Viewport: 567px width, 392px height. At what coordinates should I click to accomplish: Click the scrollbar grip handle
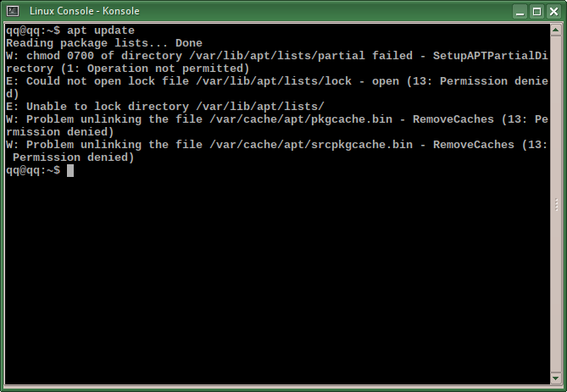tap(556, 205)
